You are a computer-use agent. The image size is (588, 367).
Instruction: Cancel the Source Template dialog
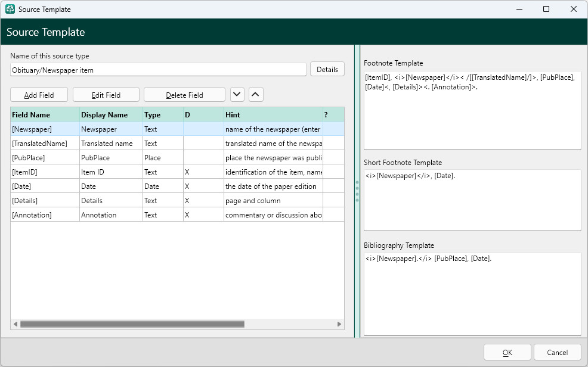pyautogui.click(x=557, y=352)
